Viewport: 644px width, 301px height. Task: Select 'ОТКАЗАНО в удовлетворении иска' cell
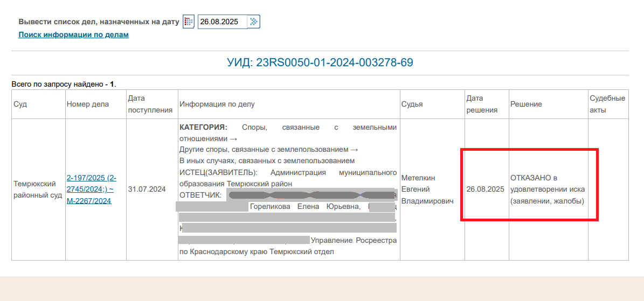[548, 190]
